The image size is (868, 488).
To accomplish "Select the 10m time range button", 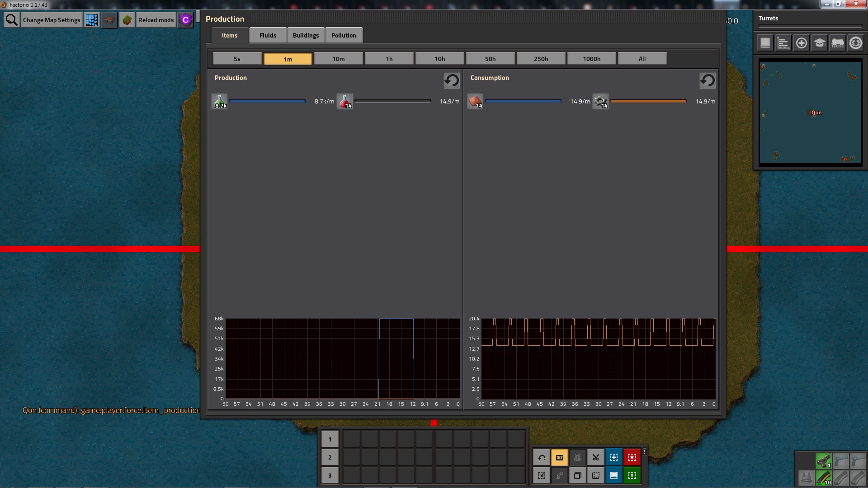I will [x=338, y=59].
